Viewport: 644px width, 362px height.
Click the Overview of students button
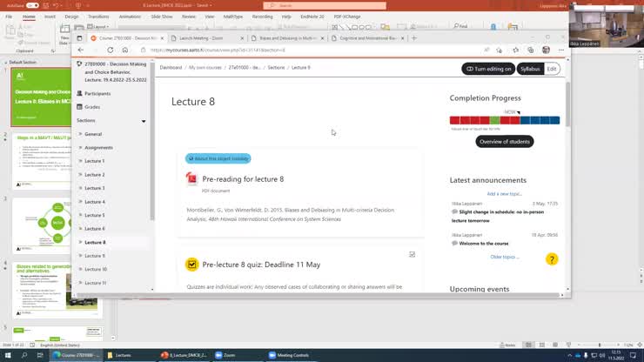(505, 142)
